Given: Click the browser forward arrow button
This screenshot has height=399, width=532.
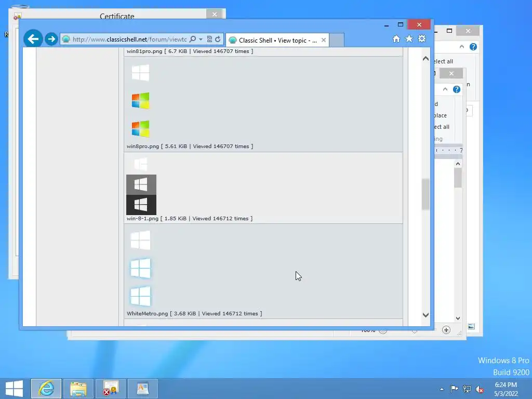Looking at the screenshot, I should point(51,39).
